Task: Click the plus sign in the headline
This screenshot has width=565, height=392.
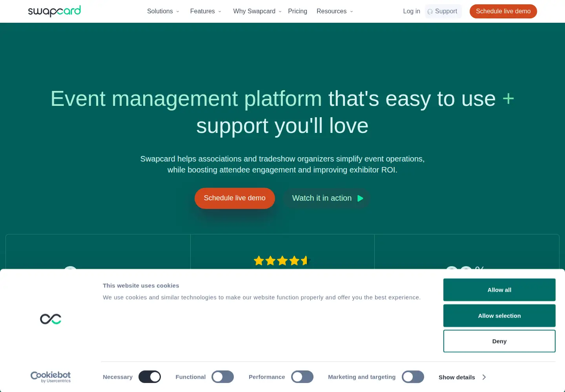Action: (508, 98)
